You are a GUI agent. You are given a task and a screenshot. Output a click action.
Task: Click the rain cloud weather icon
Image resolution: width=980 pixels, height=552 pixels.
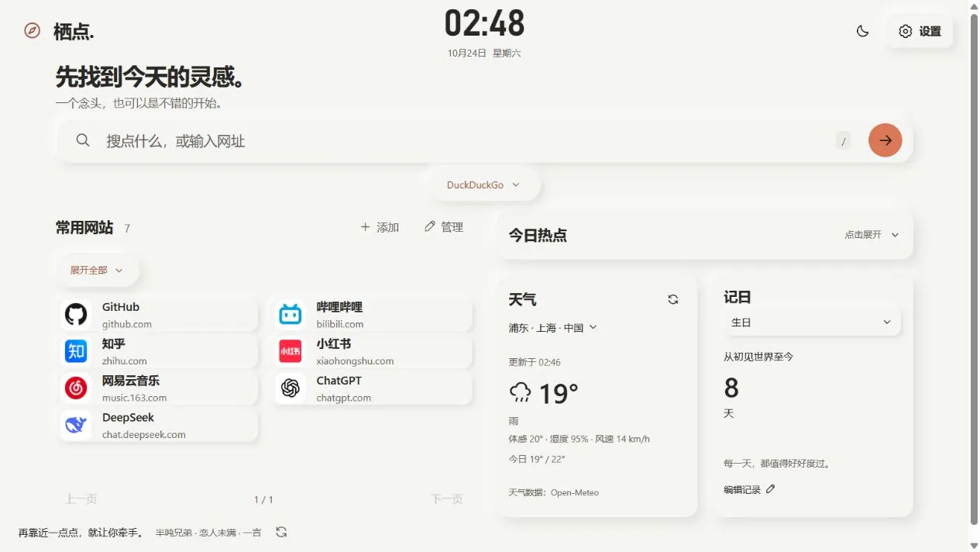click(x=520, y=393)
